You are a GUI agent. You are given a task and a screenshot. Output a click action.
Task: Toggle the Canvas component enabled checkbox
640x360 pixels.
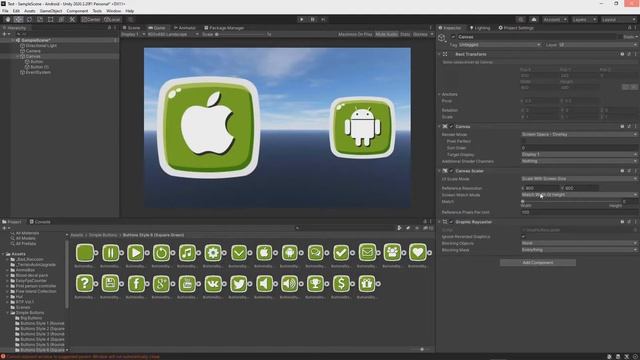pyautogui.click(x=451, y=127)
